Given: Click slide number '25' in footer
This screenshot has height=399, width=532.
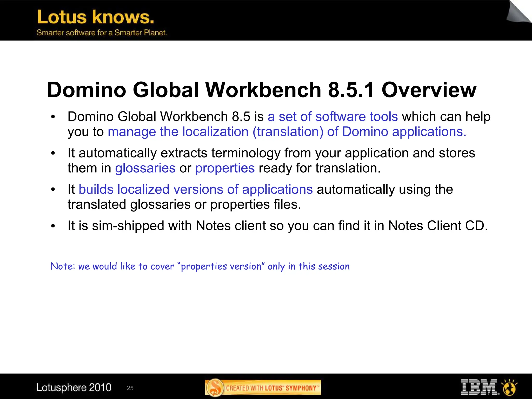Looking at the screenshot, I should (x=130, y=388).
